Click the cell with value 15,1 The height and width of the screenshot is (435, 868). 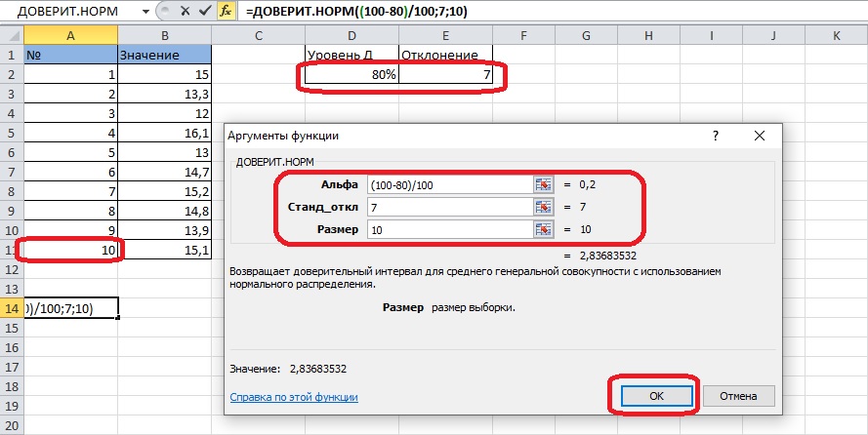pyautogui.click(x=164, y=250)
